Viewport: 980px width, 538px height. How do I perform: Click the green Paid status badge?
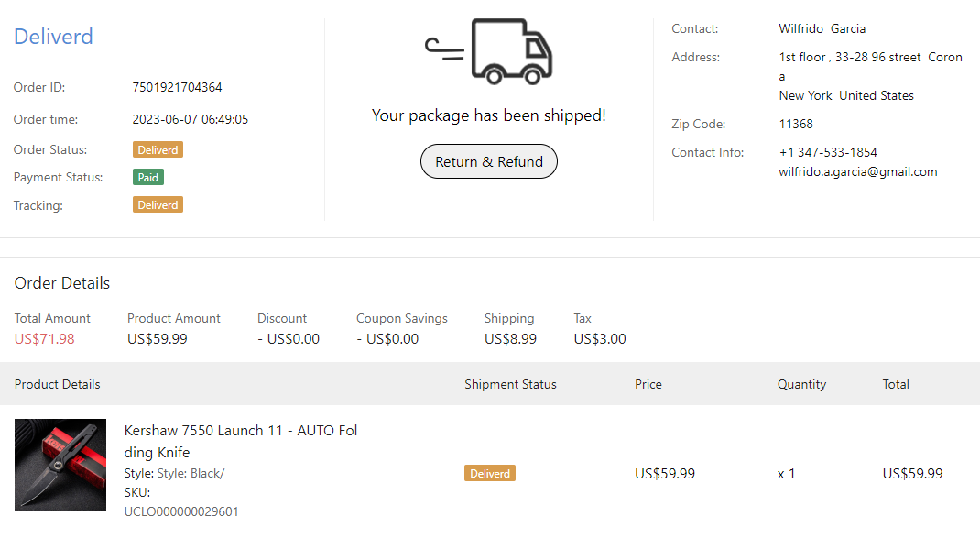tap(148, 177)
